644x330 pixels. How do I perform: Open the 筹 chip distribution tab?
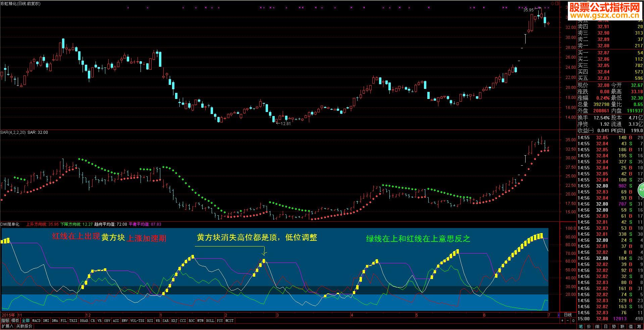point(639,327)
